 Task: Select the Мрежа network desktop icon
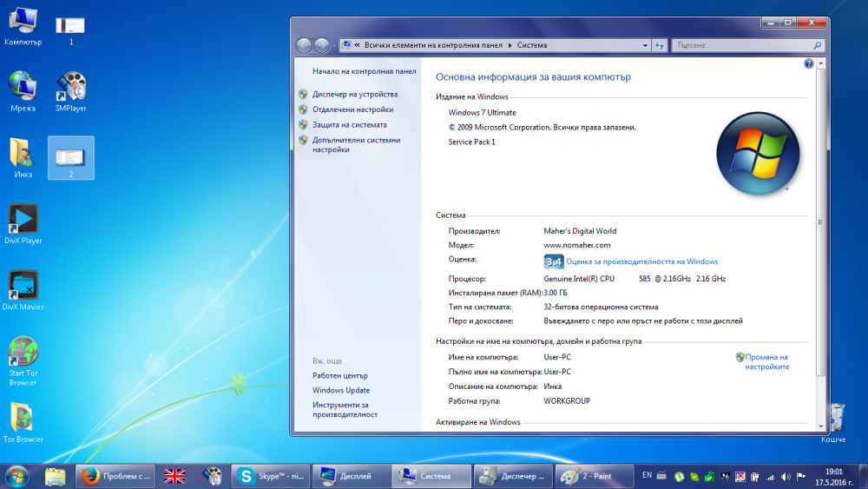click(x=23, y=92)
